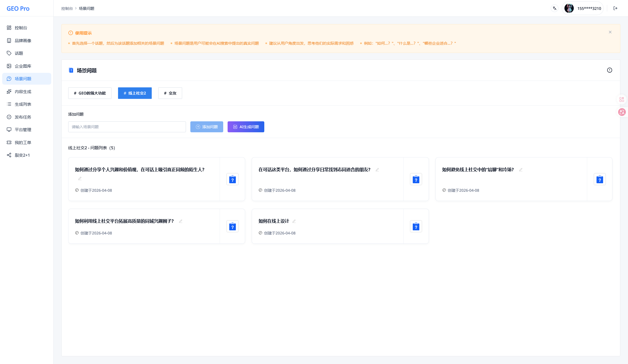
Task: Select the GEO的强大功能 topic tab
Action: 90,93
